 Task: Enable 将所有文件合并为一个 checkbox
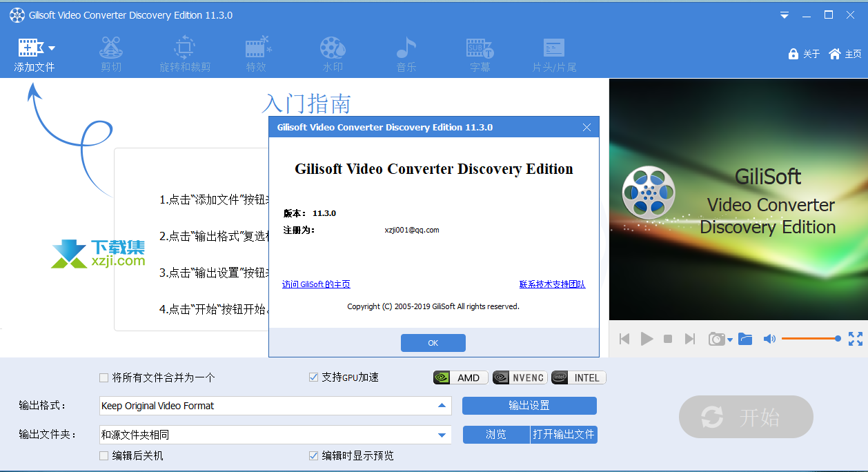pos(104,377)
